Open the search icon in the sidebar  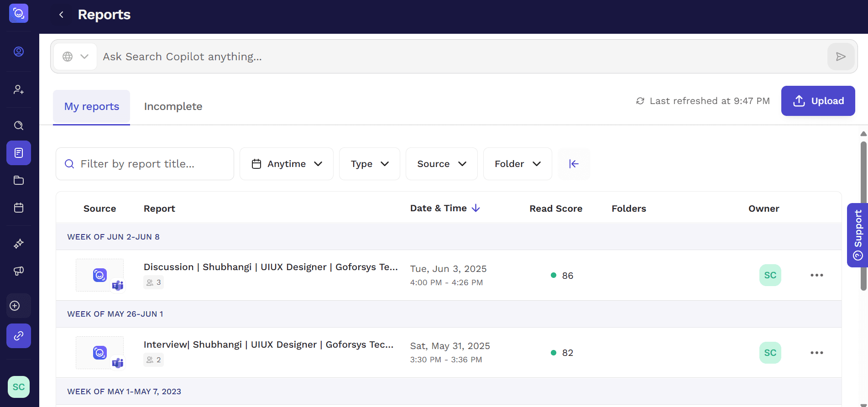[19, 125]
